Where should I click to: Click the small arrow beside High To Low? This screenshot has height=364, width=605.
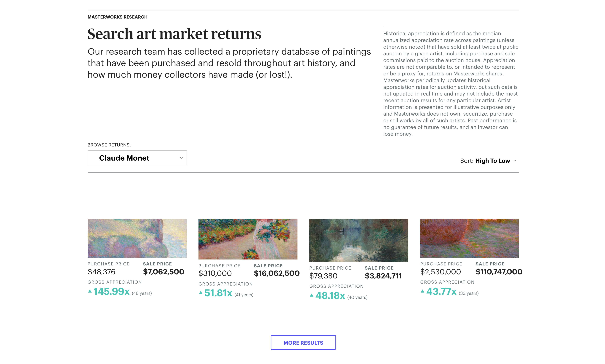(x=515, y=161)
